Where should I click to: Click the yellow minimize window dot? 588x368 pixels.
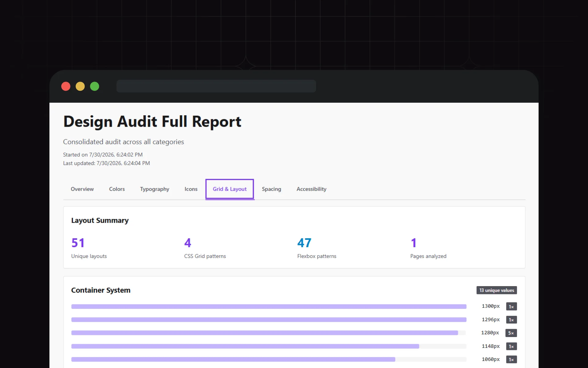point(80,86)
